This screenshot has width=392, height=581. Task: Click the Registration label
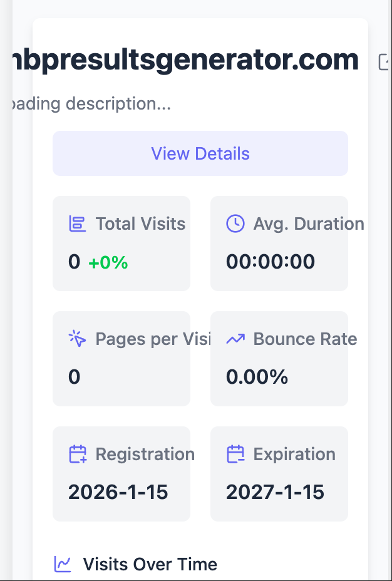click(x=145, y=455)
